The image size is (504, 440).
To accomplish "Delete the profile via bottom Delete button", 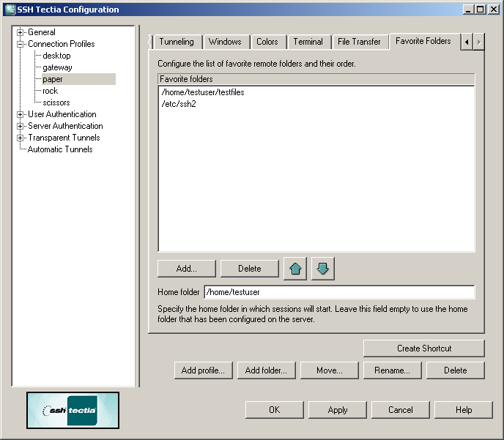I will pyautogui.click(x=455, y=370).
